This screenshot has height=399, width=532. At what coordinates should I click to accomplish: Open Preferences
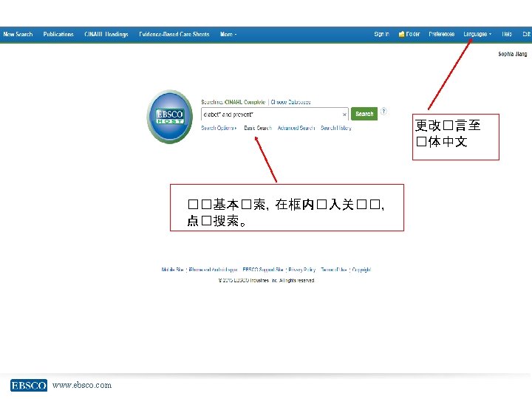(441, 34)
